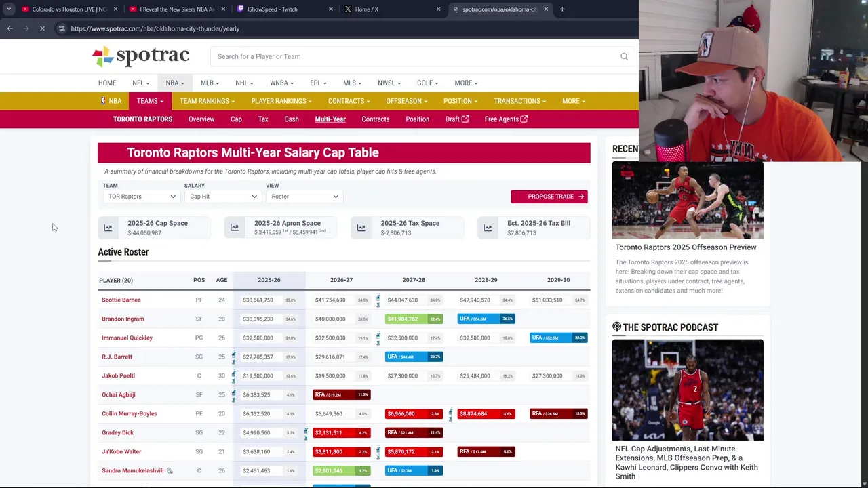Click the search for player or team field
The image size is (868, 488).
pos(422,56)
